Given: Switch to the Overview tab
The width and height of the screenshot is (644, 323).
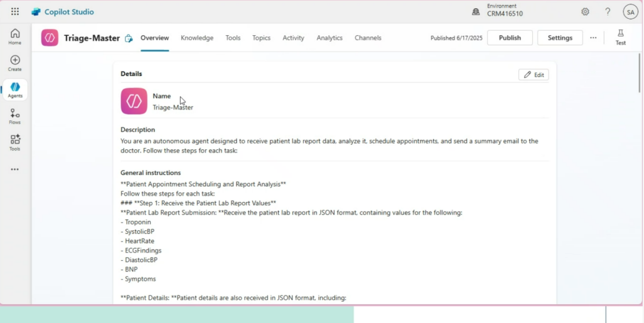Looking at the screenshot, I should 155,38.
